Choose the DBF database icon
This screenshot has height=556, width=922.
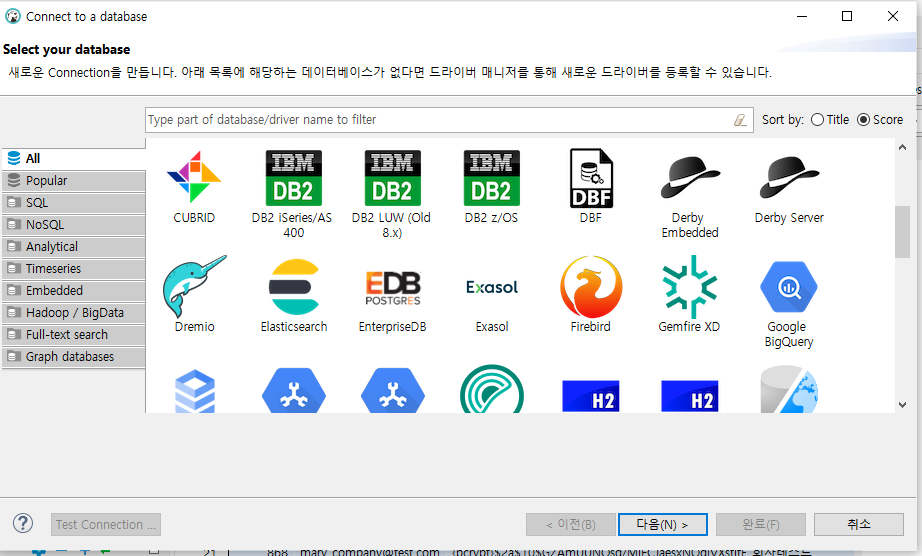591,178
